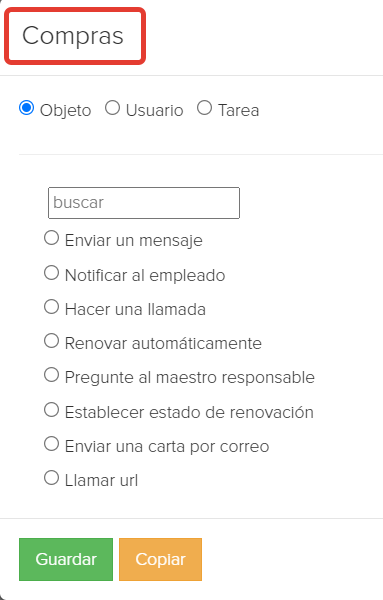Click the 'Llamar url' label text
The width and height of the screenshot is (383, 600).
coord(101,481)
